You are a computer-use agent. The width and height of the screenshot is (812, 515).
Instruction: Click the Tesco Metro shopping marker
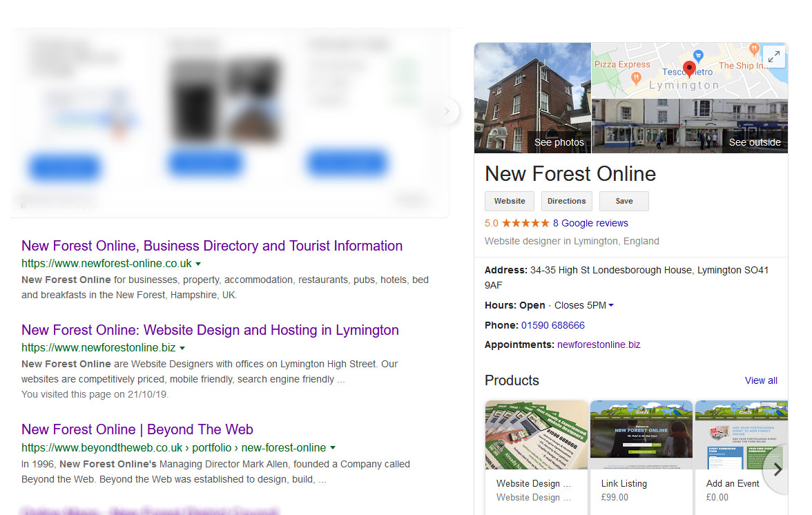698,55
